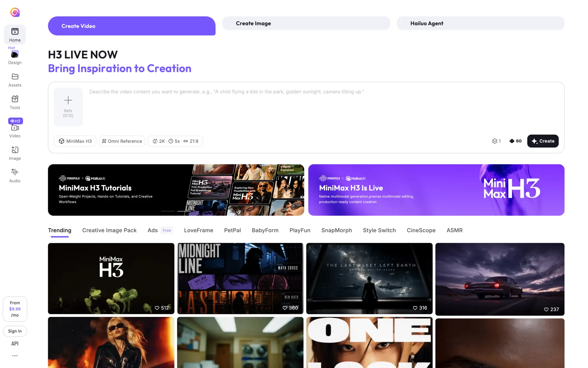This screenshot has width=588, height=368.
Task: Open the Image sidebar section
Action: (x=15, y=153)
